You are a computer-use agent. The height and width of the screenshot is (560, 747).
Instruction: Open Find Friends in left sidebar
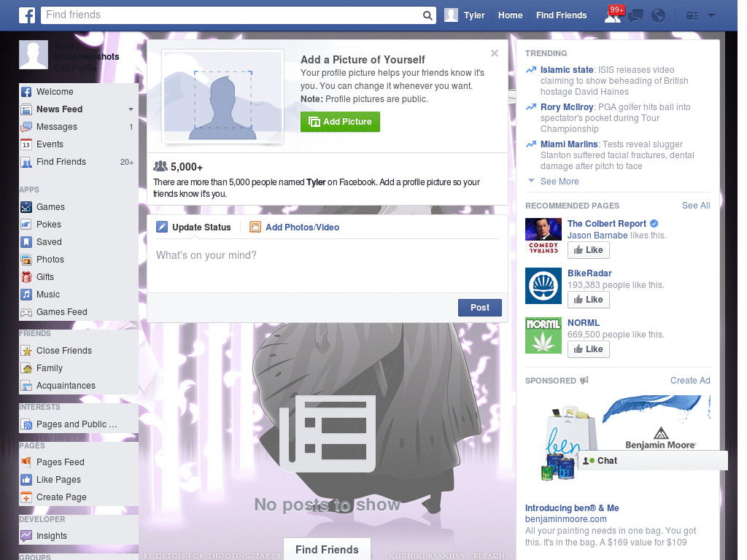pyautogui.click(x=61, y=162)
